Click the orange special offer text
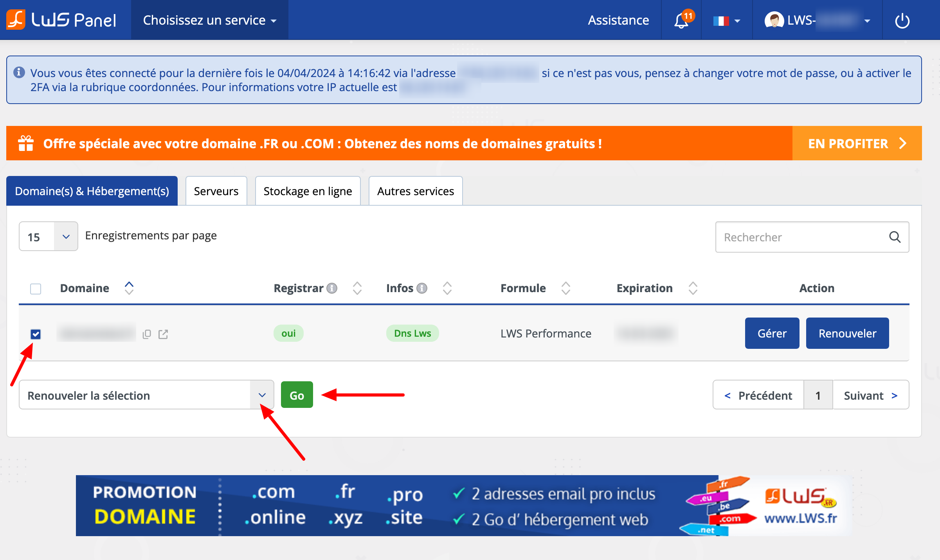The height and width of the screenshot is (560, 940). (x=322, y=144)
